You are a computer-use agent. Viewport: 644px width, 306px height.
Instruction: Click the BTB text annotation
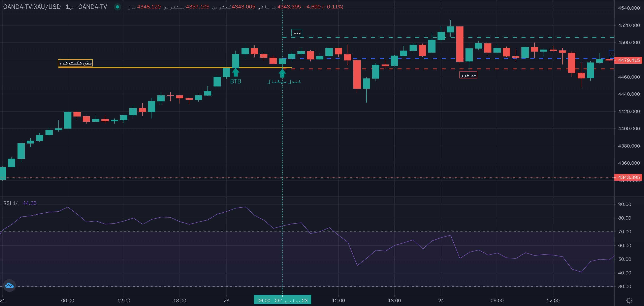click(x=235, y=81)
